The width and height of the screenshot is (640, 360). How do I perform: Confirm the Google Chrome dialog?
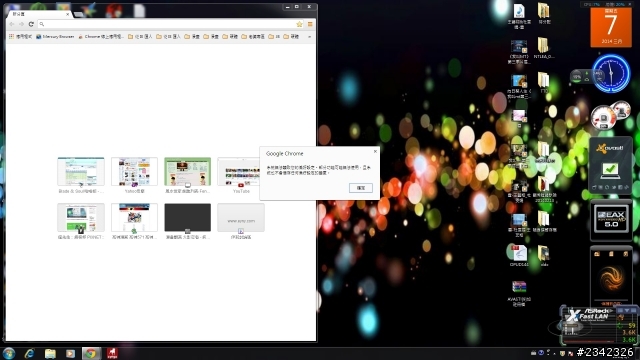(361, 188)
